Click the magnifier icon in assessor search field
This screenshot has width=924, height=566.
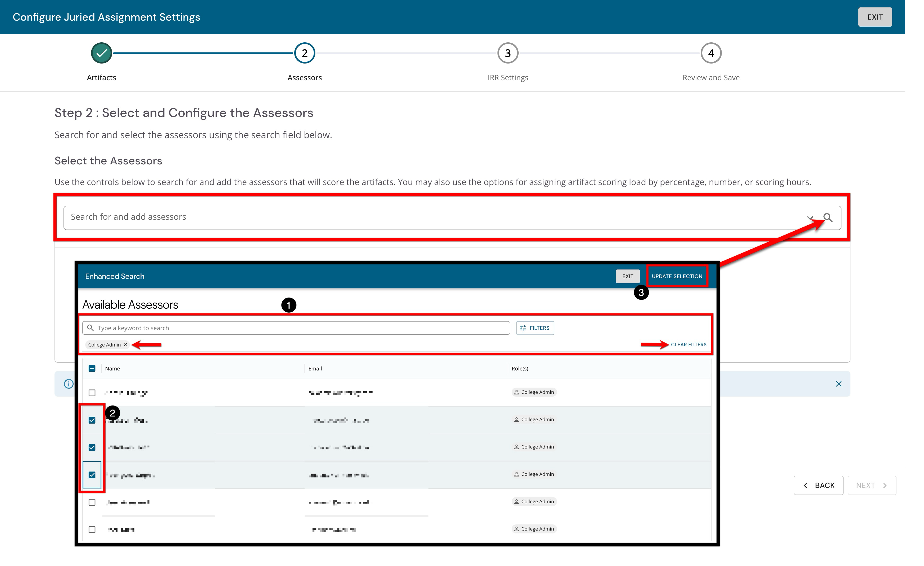(828, 218)
